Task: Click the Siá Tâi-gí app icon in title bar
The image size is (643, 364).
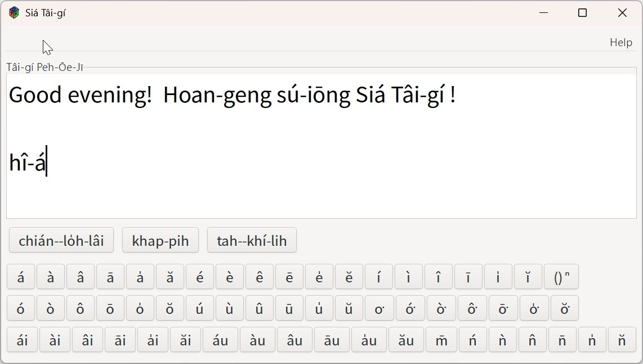Action: pos(14,13)
